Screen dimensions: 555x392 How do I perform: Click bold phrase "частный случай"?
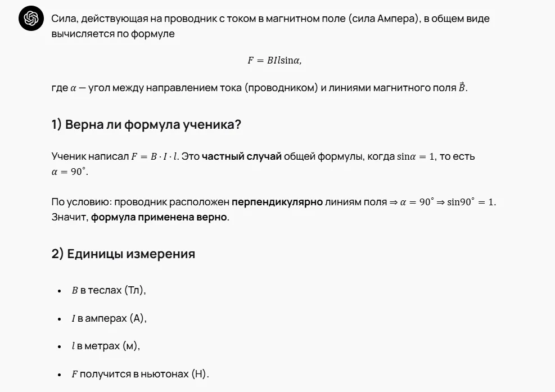(x=241, y=156)
